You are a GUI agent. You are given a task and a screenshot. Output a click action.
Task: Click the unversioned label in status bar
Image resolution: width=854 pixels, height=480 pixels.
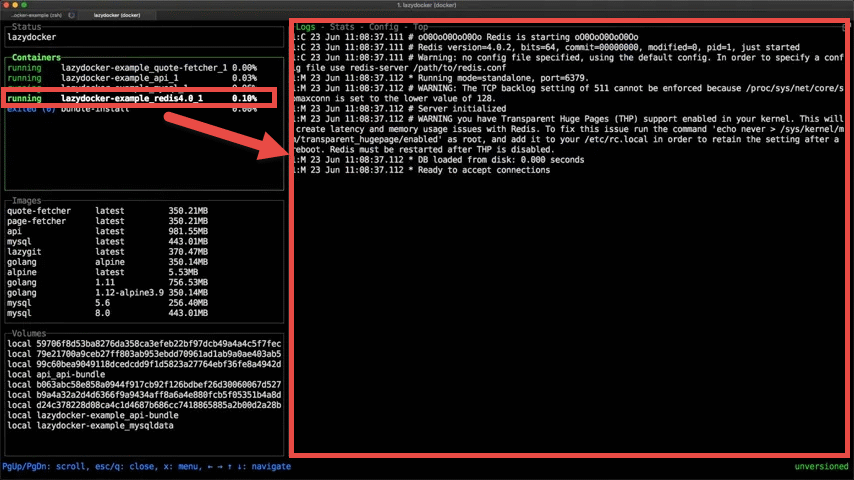[x=820, y=467]
